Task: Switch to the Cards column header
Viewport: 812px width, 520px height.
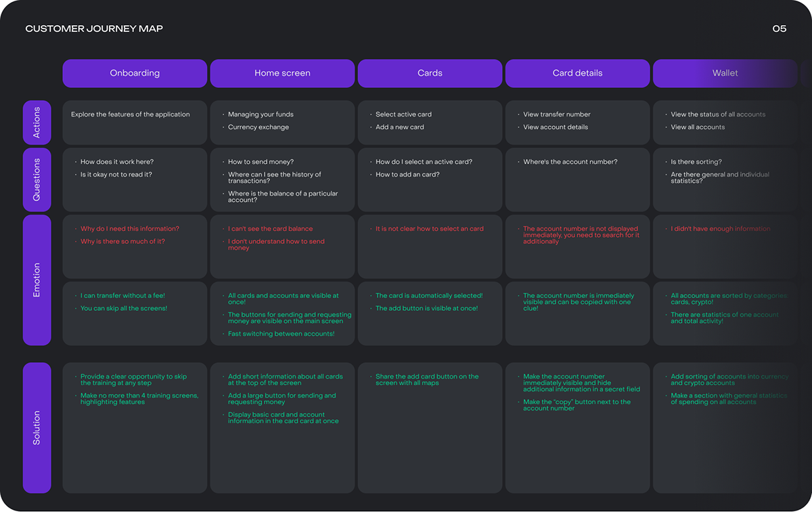Action: 430,73
